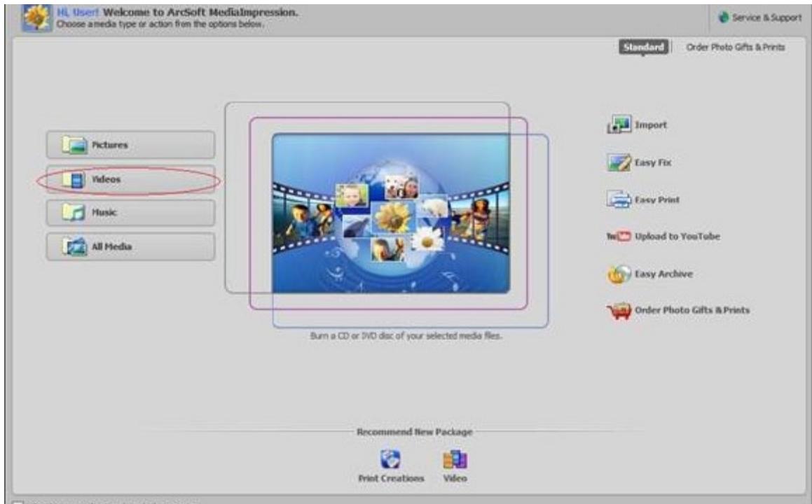This screenshot has width=812, height=504.
Task: Open the Video package icon
Action: click(x=455, y=459)
